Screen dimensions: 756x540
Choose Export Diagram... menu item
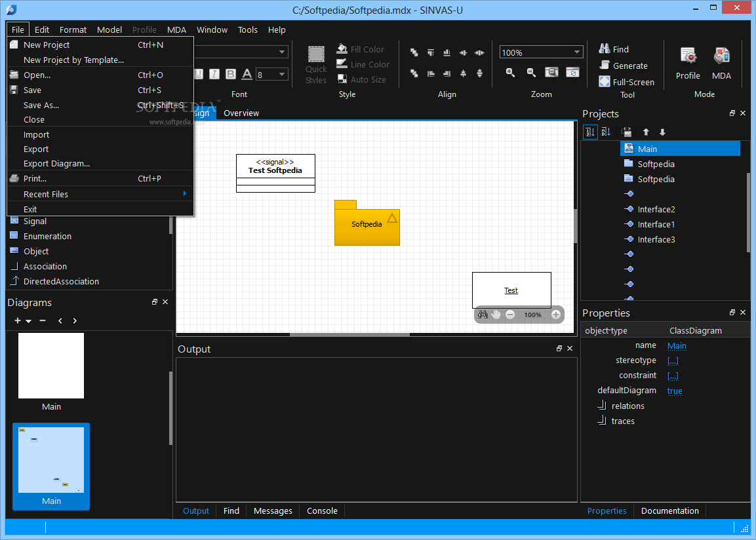pyautogui.click(x=100, y=163)
